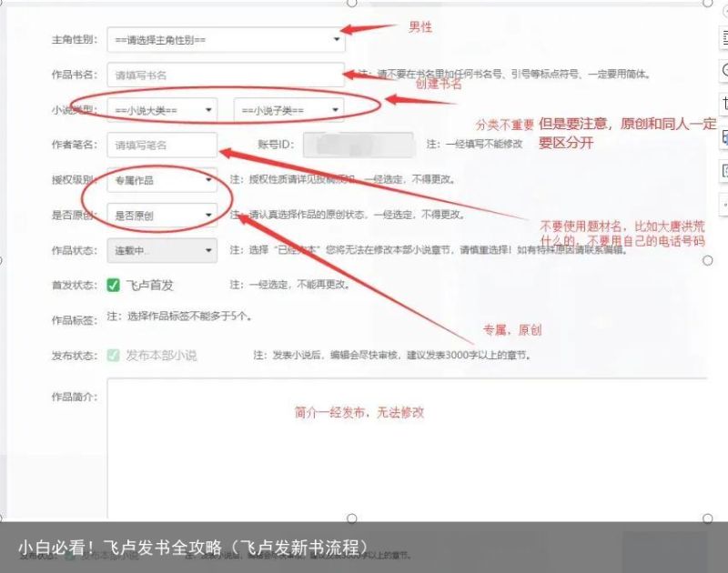
Task: Click the note 一经填写不能修改
Action: point(474,145)
